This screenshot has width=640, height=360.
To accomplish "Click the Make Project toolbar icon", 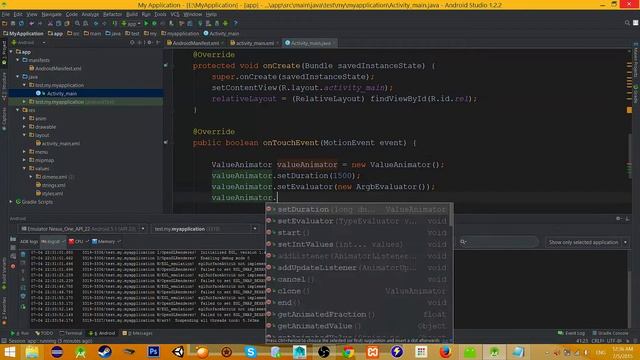I will point(115,24).
